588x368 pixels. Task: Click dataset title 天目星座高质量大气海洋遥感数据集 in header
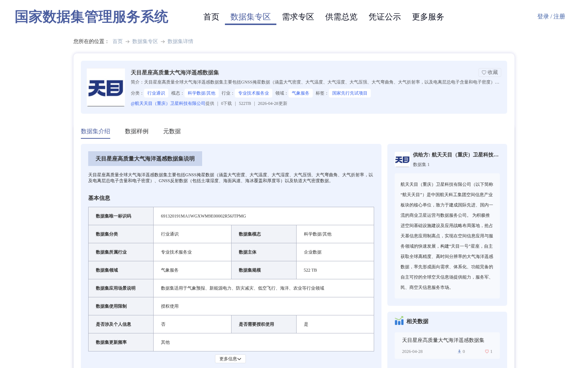pos(175,72)
